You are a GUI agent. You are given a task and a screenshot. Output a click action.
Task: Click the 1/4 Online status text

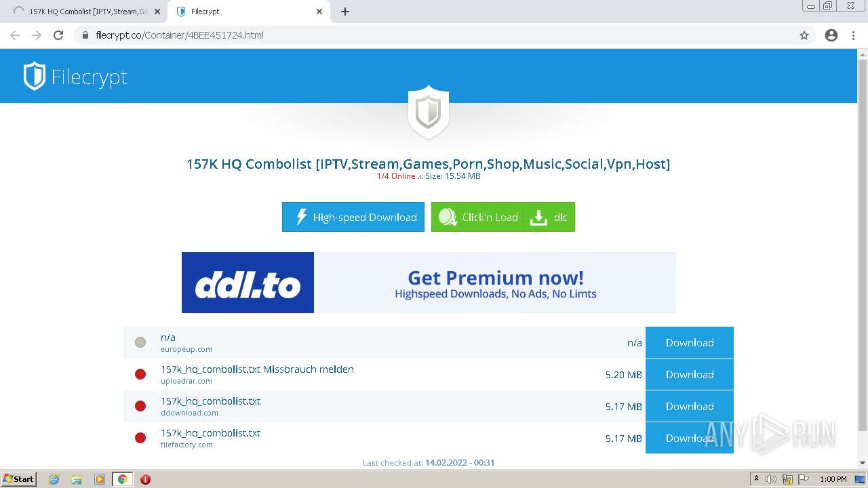click(x=396, y=176)
